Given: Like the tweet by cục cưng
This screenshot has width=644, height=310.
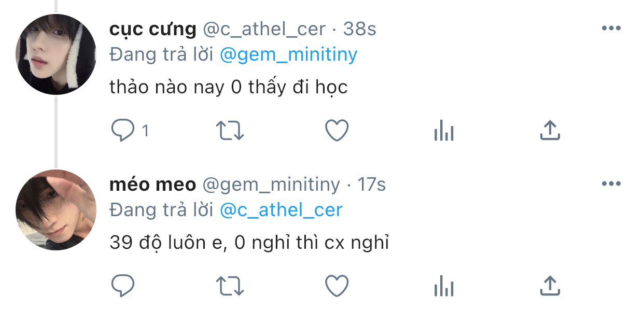Looking at the screenshot, I should (x=337, y=131).
